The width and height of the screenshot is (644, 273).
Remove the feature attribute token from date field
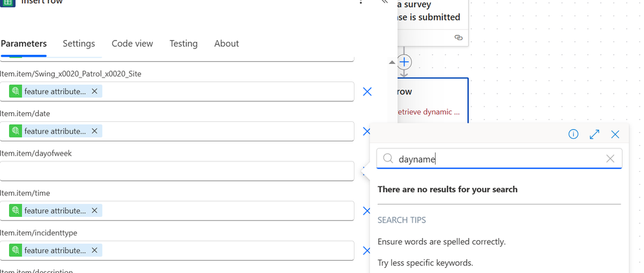95,131
